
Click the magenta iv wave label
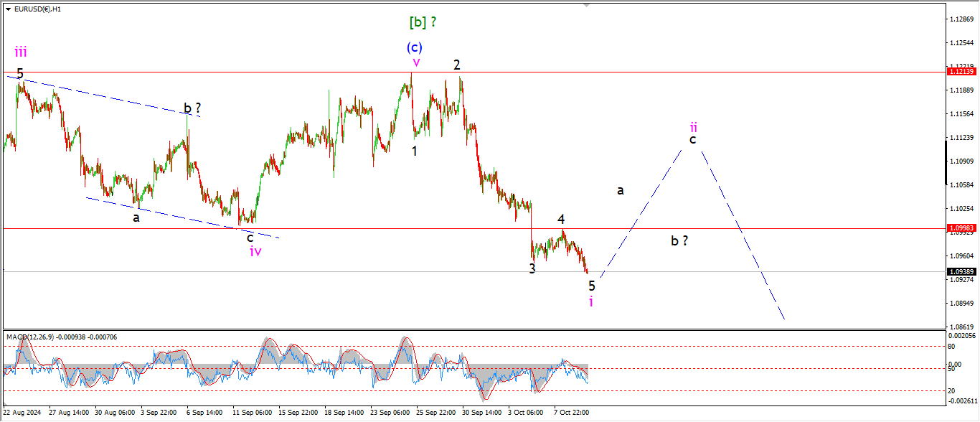(x=255, y=251)
